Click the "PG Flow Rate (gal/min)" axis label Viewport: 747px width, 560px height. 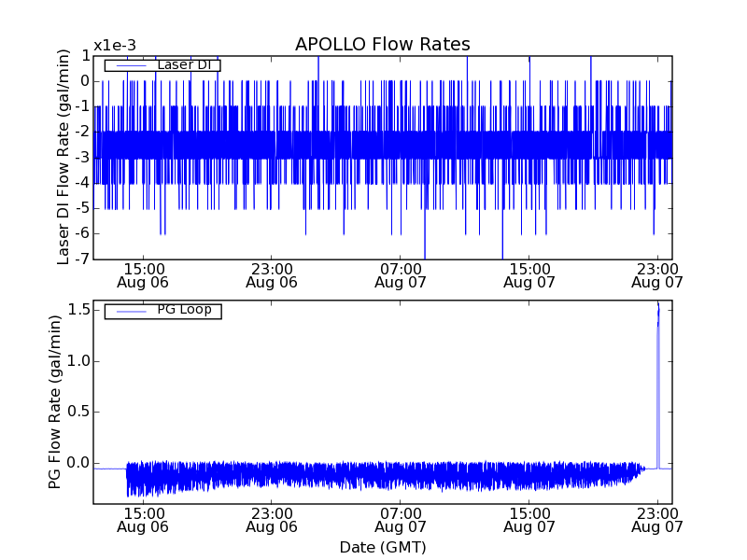pos(55,402)
